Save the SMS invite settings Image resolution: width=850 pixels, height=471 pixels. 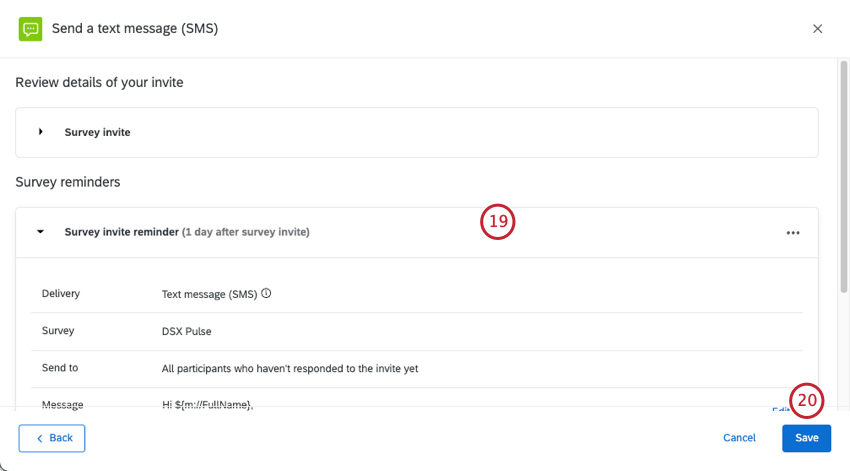pyautogui.click(x=806, y=438)
